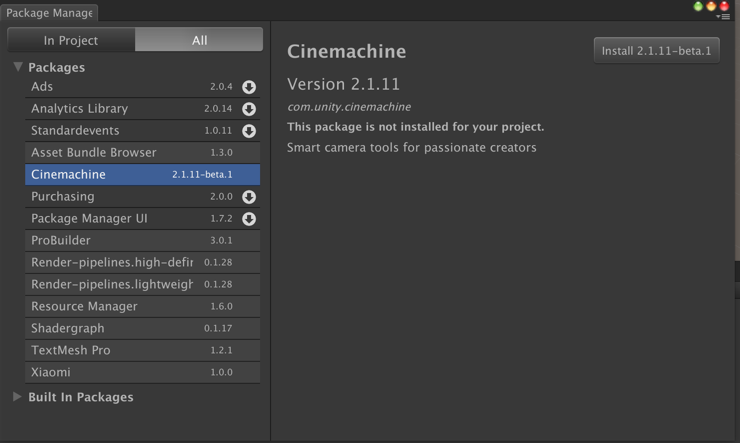
Task: Click Package Manager UI update icon
Action: (x=249, y=219)
